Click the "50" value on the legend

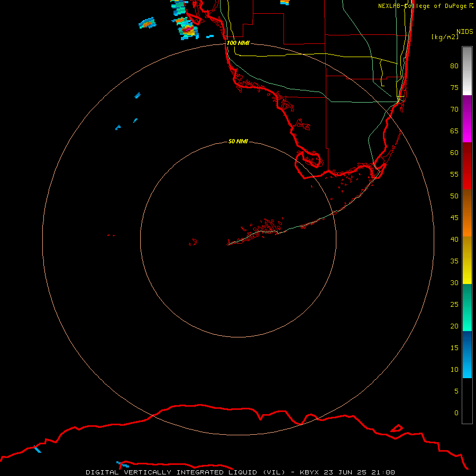[x=454, y=196]
